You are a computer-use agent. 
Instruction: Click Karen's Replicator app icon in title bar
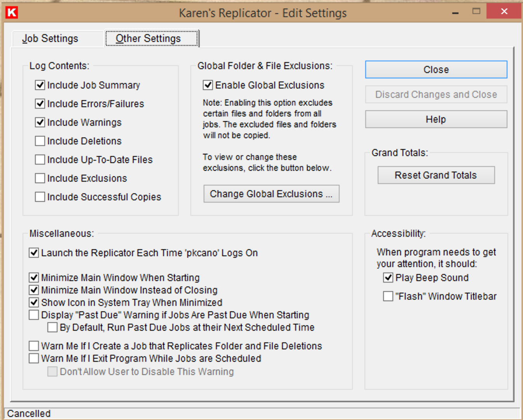click(12, 12)
